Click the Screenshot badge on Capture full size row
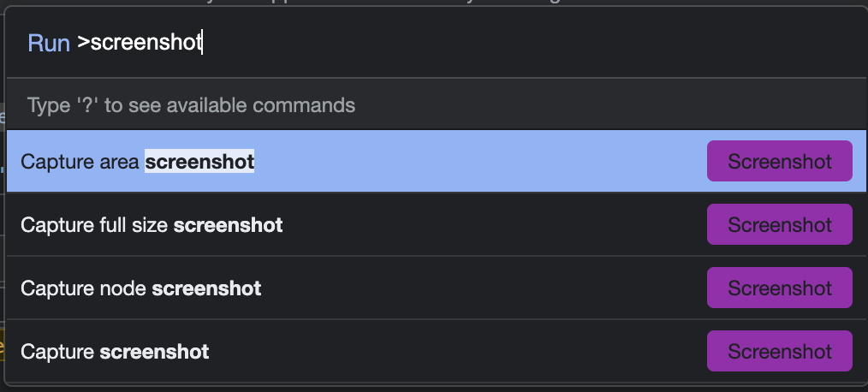Viewport: 868px width, 392px height. (779, 225)
